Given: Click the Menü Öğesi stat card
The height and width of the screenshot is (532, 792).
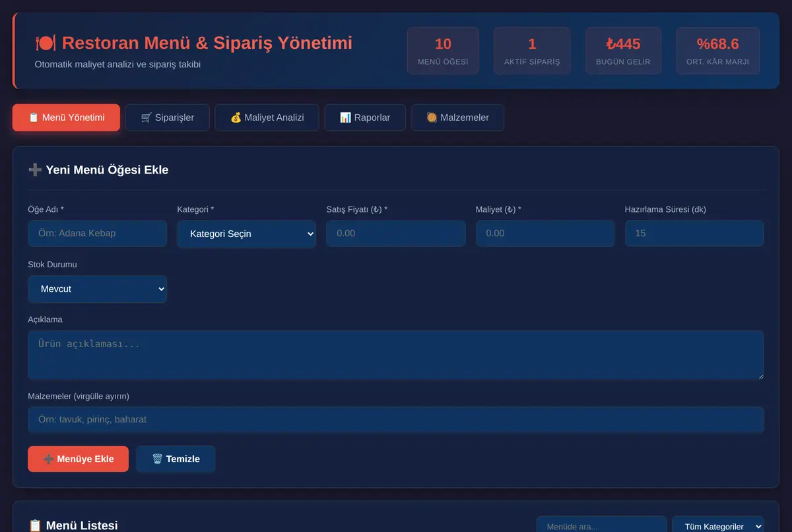Looking at the screenshot, I should (443, 51).
